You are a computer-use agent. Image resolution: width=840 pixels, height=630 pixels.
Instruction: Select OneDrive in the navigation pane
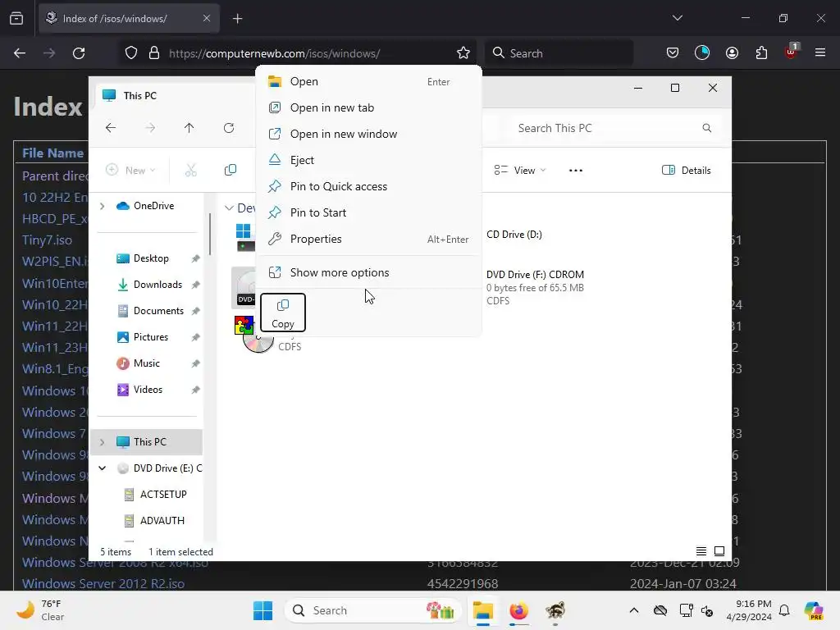pos(153,206)
